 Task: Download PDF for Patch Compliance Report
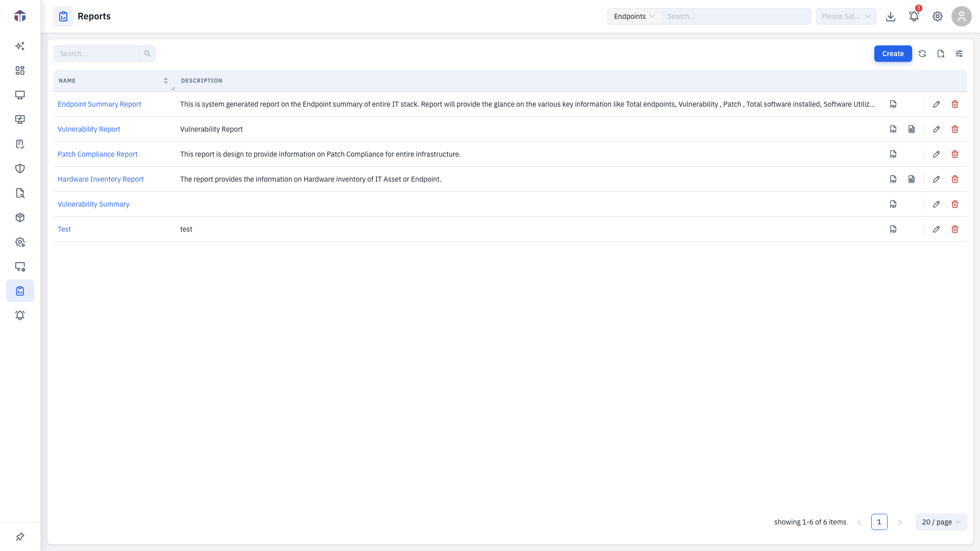pos(893,154)
